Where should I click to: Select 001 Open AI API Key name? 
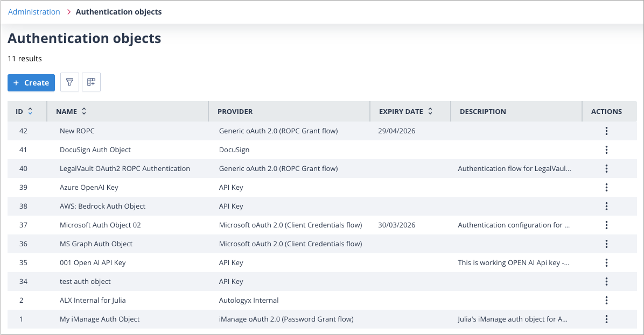pos(93,263)
